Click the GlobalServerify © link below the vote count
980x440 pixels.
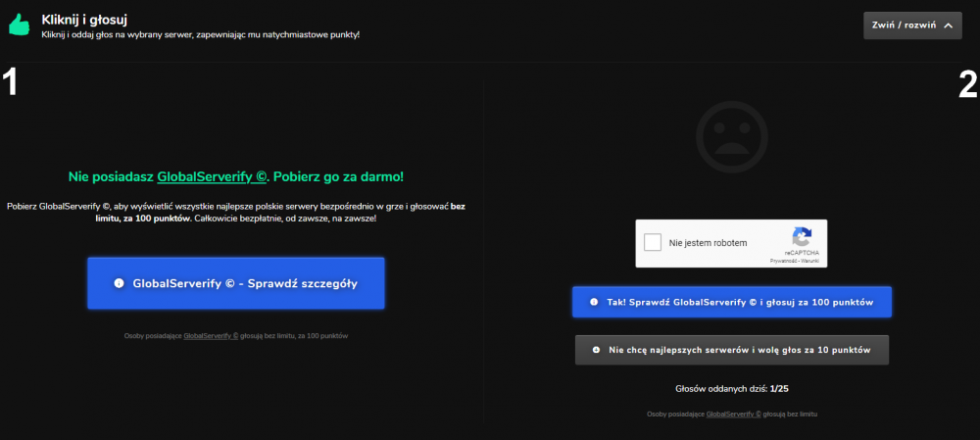pos(733,414)
